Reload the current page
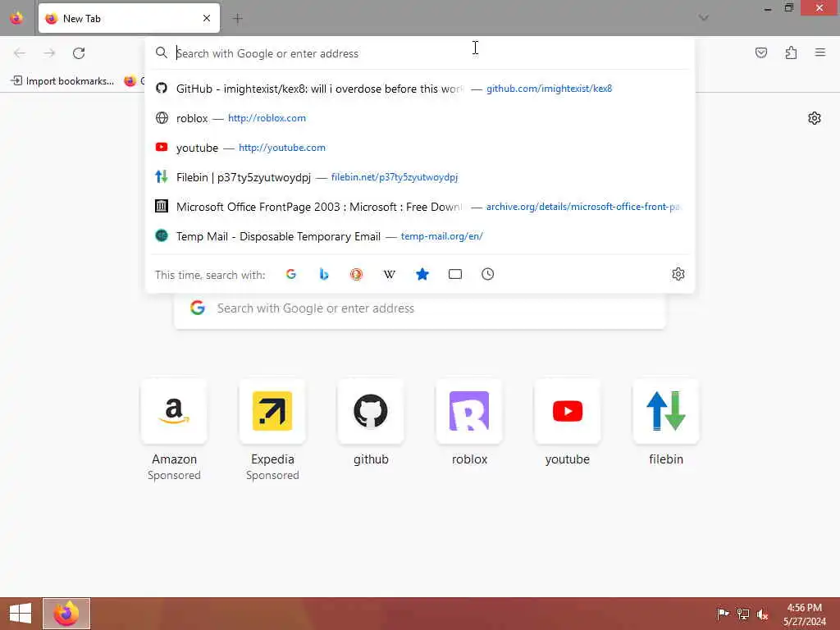This screenshot has width=840, height=630. pos(79,53)
